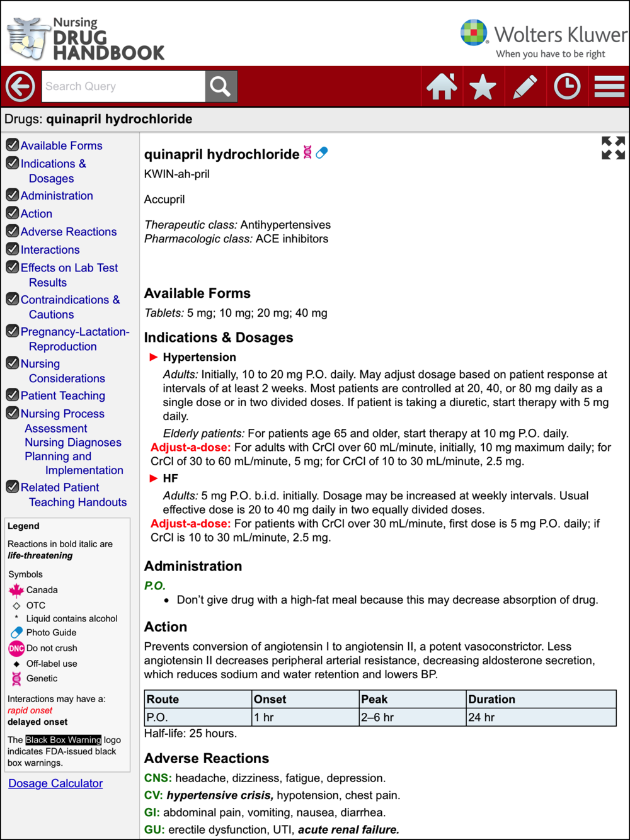Expand content to full screen

613,148
